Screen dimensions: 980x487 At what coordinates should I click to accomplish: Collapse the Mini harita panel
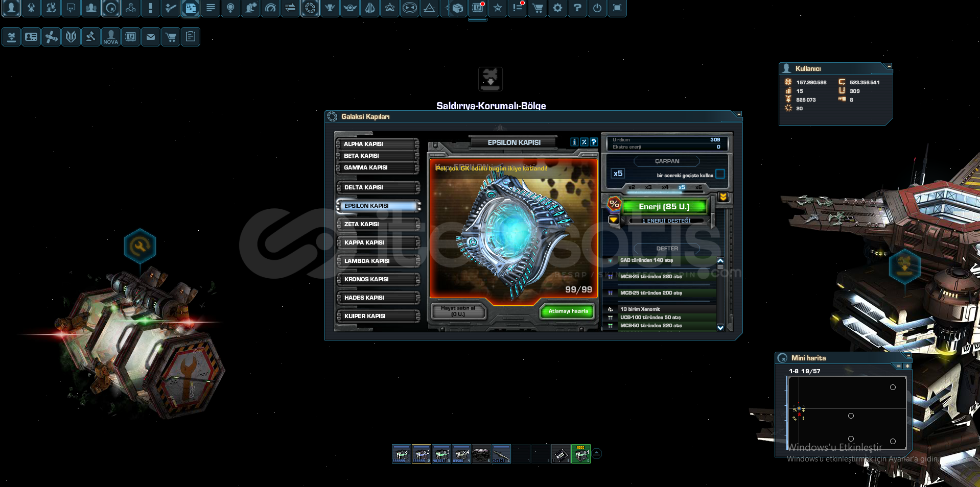pyautogui.click(x=909, y=355)
